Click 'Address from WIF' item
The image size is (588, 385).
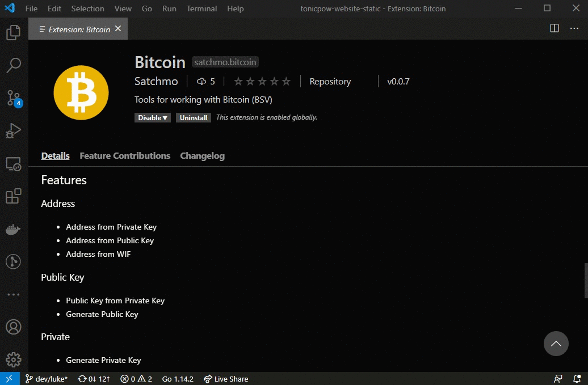(x=98, y=254)
